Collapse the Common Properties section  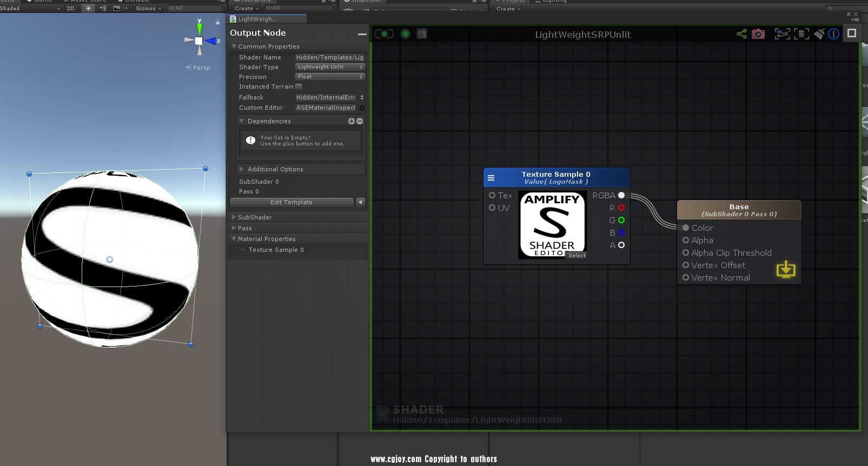coord(234,46)
